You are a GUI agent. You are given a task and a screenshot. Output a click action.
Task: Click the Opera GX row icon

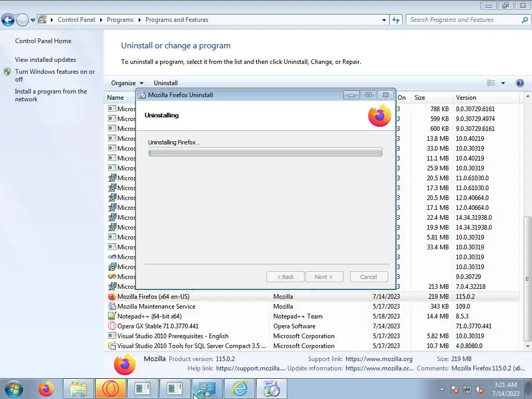[112, 326]
